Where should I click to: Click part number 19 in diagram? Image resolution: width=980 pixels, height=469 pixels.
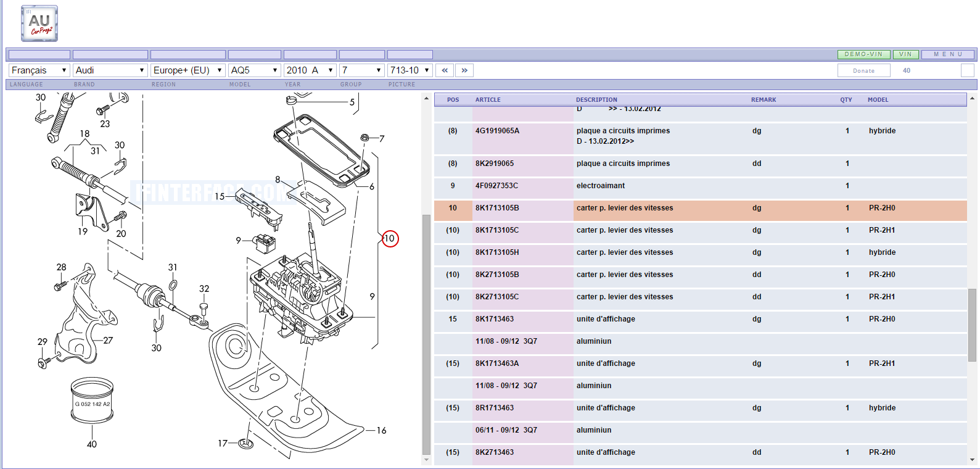point(83,231)
